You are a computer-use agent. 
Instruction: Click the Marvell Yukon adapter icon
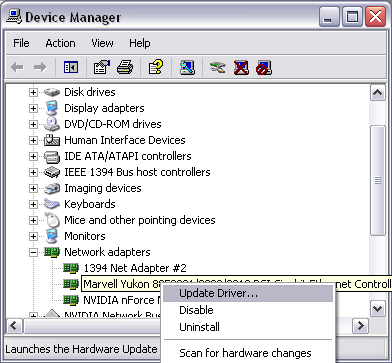point(71,284)
